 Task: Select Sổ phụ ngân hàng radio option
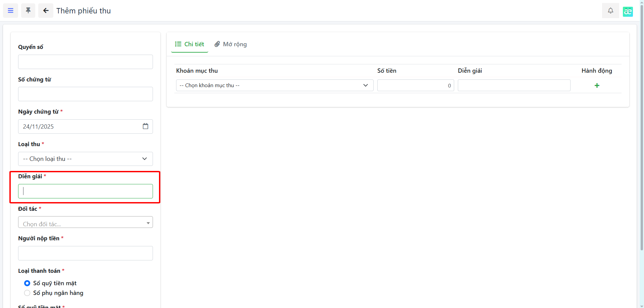pos(27,293)
